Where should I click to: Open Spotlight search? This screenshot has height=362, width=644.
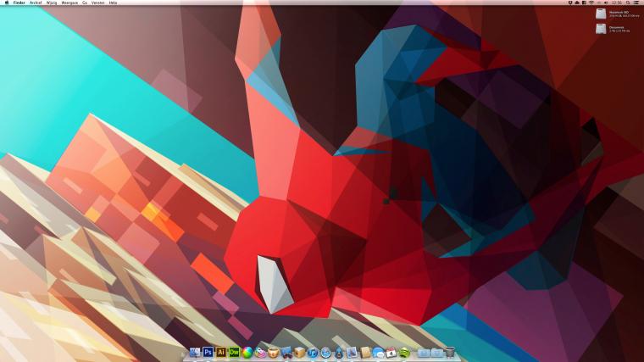(x=628, y=3)
